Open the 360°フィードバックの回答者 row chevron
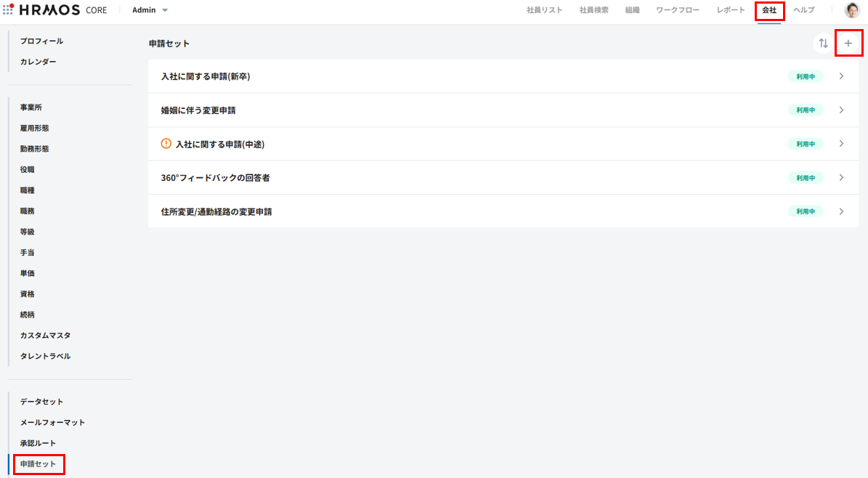868x478 pixels. coord(841,177)
